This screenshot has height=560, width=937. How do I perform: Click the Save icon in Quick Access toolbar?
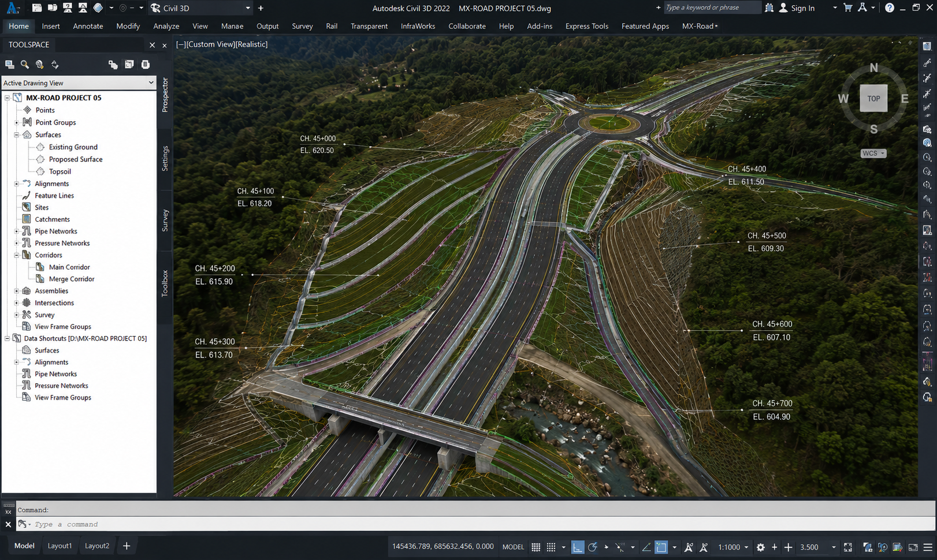click(68, 8)
